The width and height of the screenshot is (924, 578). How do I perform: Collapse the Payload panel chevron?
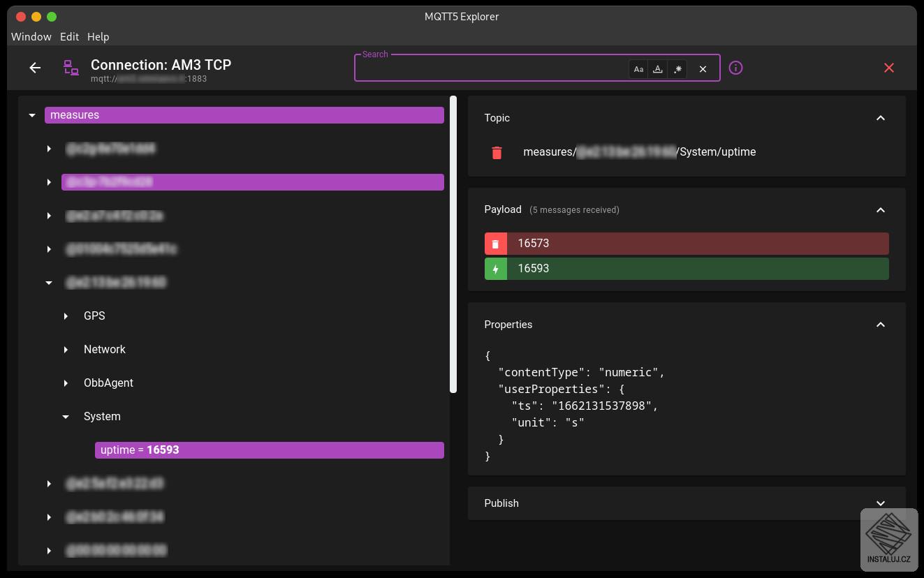(x=881, y=210)
